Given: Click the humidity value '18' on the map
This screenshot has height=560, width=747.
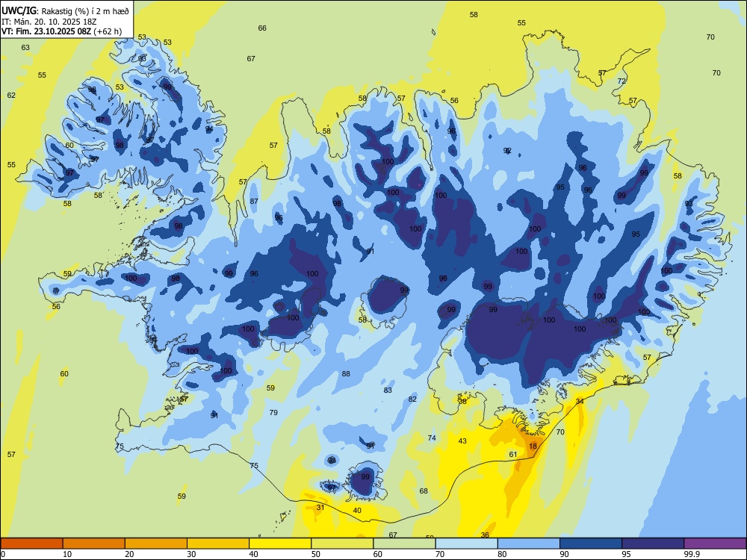Looking at the screenshot, I should coord(533,447).
